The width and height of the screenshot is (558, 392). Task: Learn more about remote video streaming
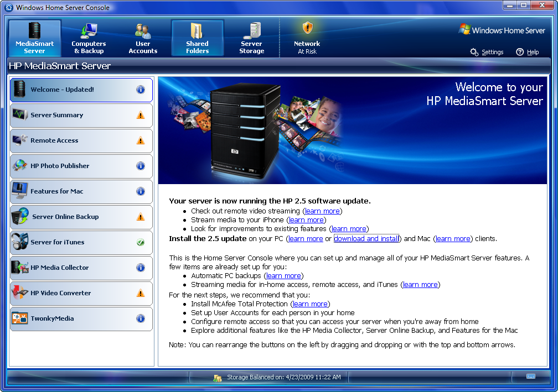(x=322, y=211)
